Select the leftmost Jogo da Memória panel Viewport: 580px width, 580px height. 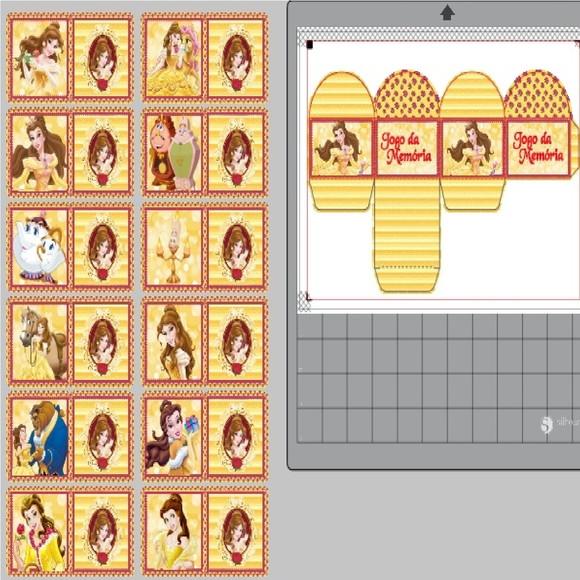click(407, 148)
